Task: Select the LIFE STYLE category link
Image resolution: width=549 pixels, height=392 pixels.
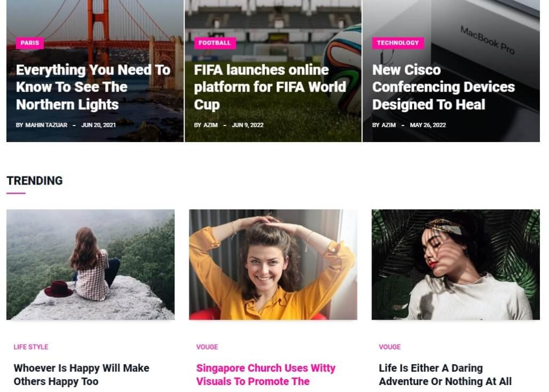Action: coord(31,347)
